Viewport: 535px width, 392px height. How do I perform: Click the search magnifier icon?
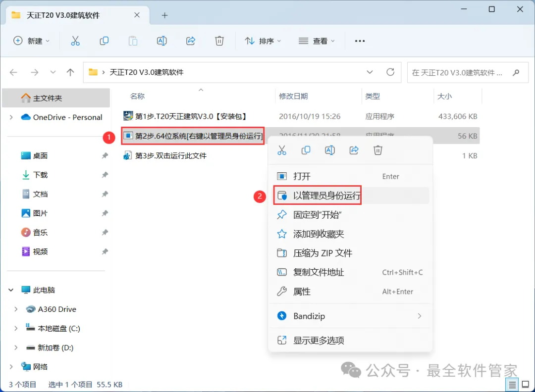pos(516,72)
